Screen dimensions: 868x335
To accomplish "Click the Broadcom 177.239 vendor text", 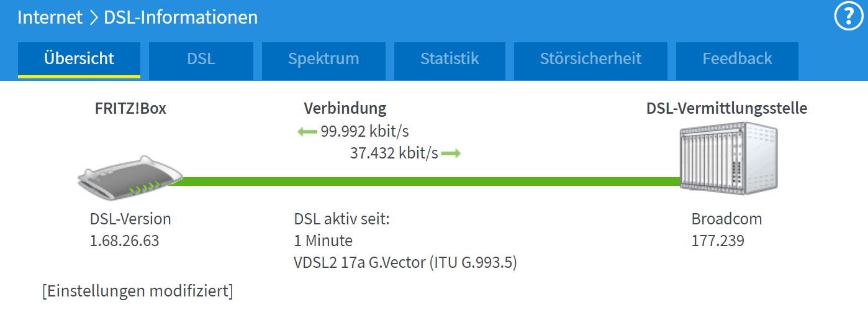I will [x=726, y=230].
